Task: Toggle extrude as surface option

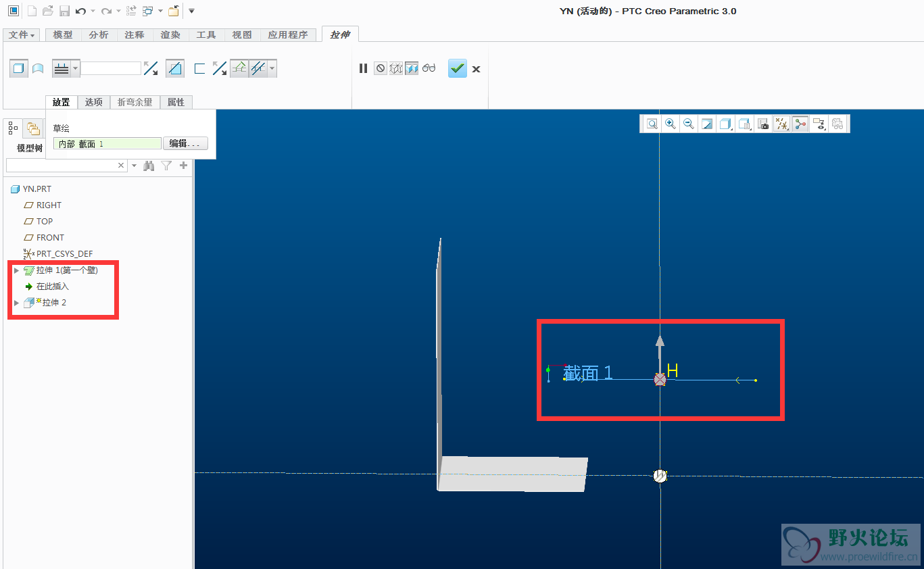Action: click(38, 68)
